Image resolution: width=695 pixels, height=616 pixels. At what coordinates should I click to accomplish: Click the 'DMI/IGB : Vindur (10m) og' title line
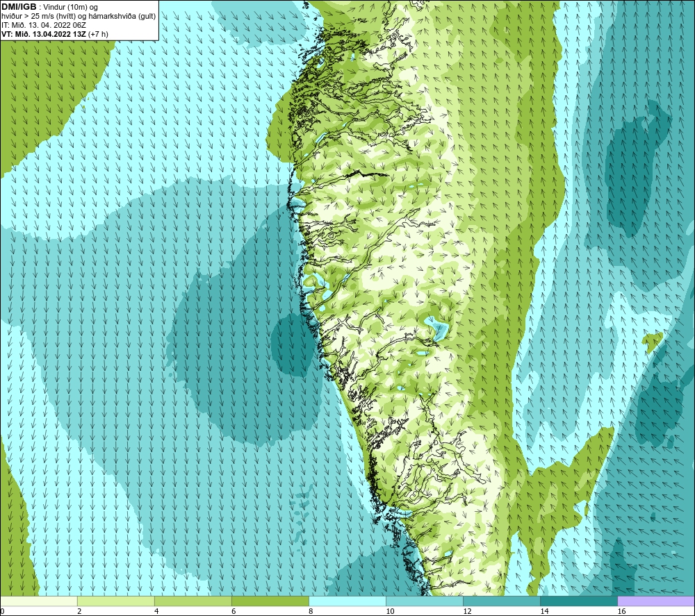pos(49,7)
